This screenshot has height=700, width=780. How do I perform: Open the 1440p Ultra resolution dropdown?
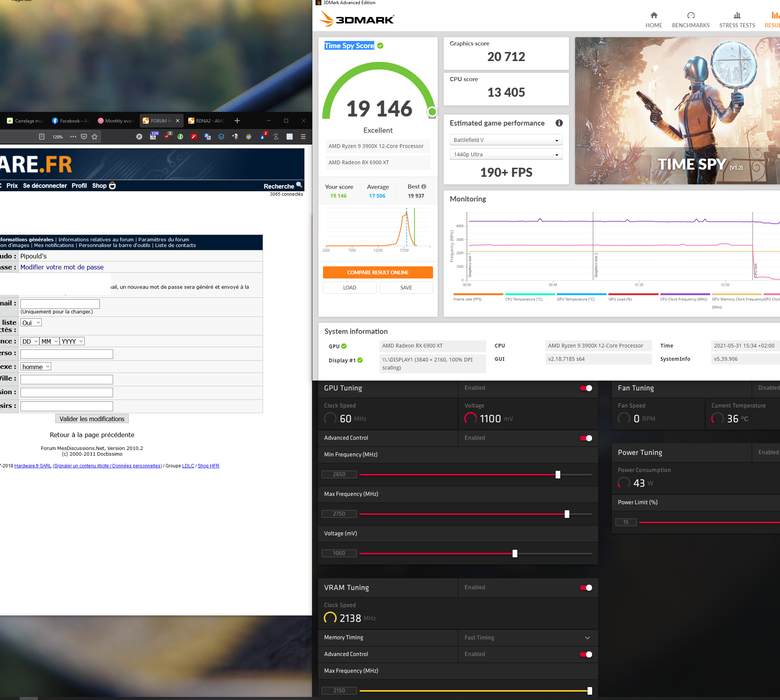click(x=506, y=154)
